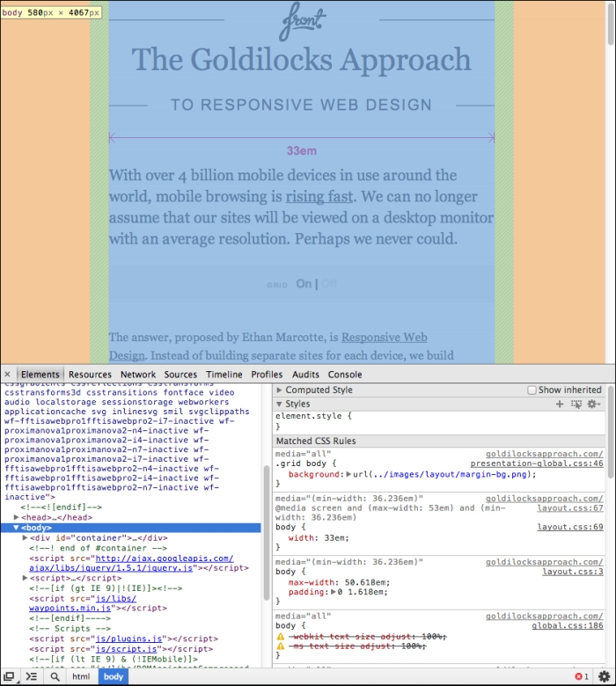Expand the Computed Style section
Viewport: 616px width, 686px height.
279,390
